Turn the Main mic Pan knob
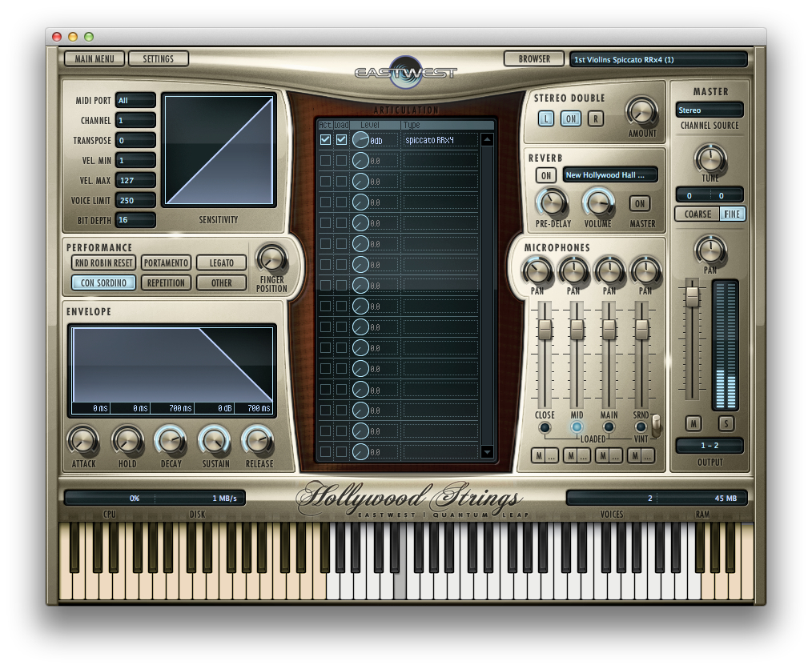 point(609,270)
